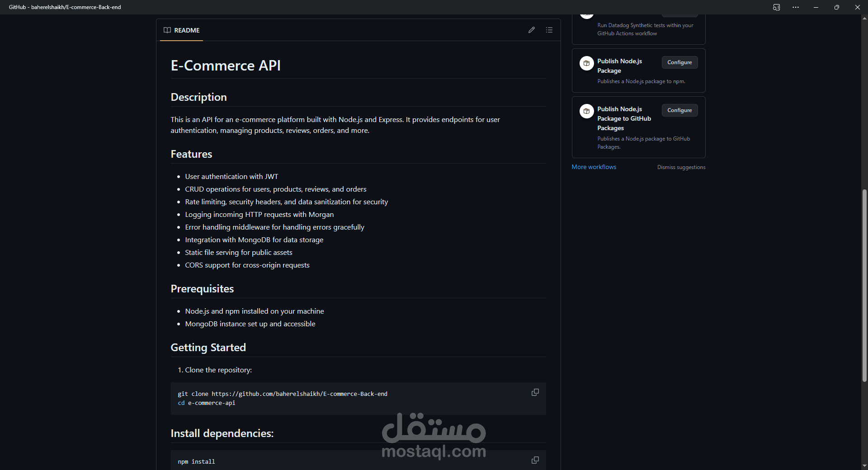Open the cast/sidebar icon in title bar
Viewport: 868px width, 470px height.
click(x=777, y=7)
